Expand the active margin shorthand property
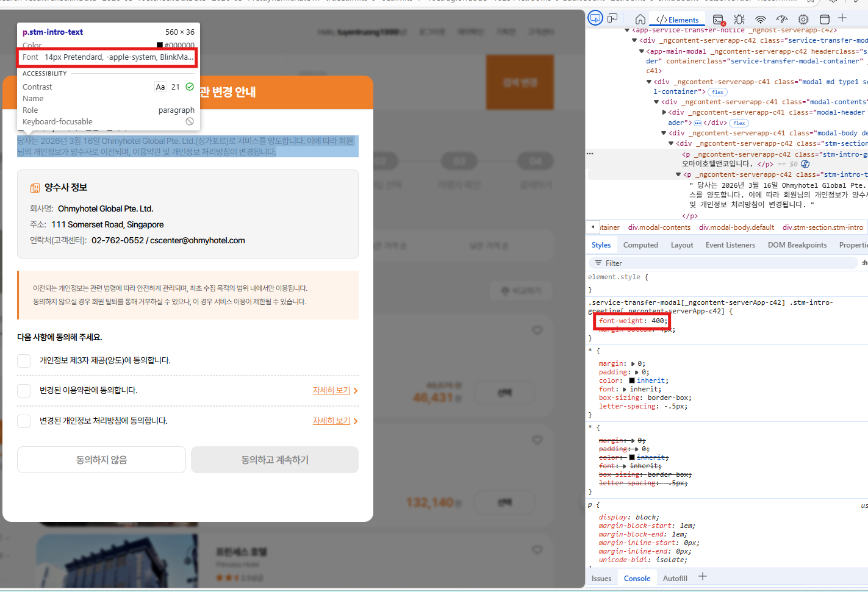The image size is (868, 592). click(x=633, y=364)
